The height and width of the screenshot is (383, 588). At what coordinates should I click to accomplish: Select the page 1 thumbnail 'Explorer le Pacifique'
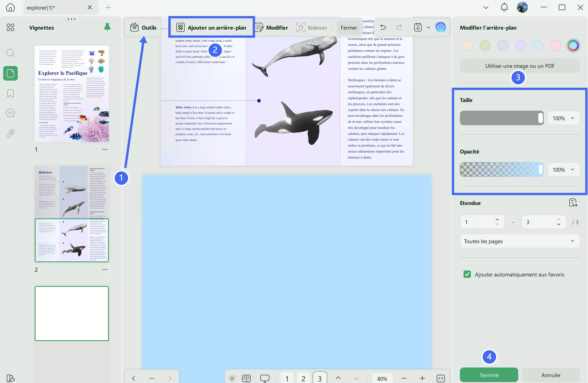(72, 94)
